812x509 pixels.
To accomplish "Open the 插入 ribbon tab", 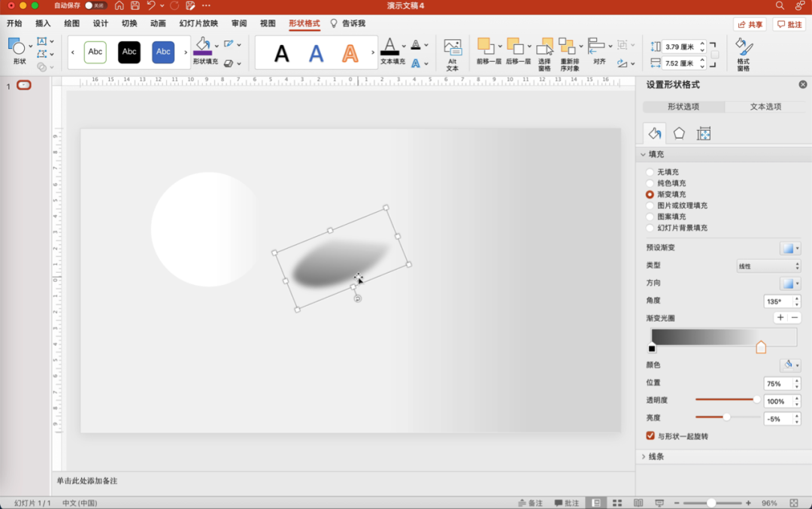I will (x=43, y=23).
